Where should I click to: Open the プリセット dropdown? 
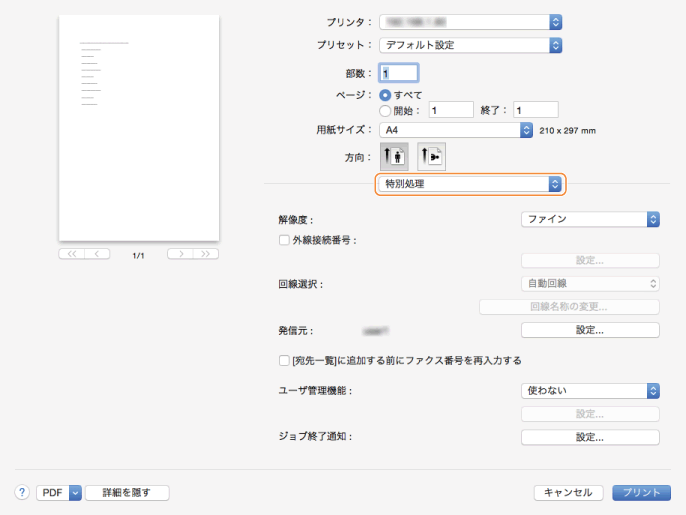(470, 45)
